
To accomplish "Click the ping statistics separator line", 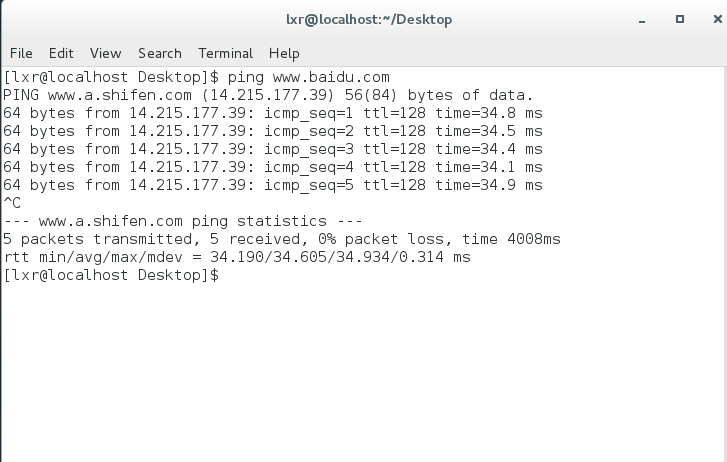I will 183,221.
